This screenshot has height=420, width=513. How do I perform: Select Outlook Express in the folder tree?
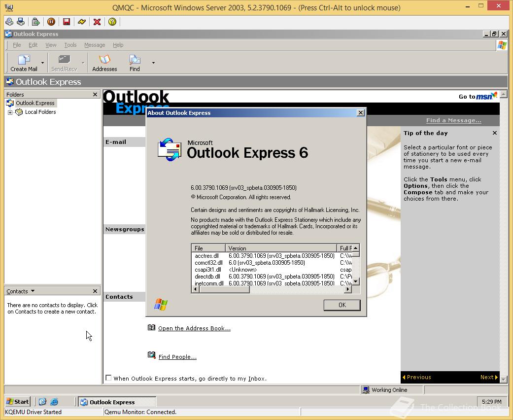point(35,103)
